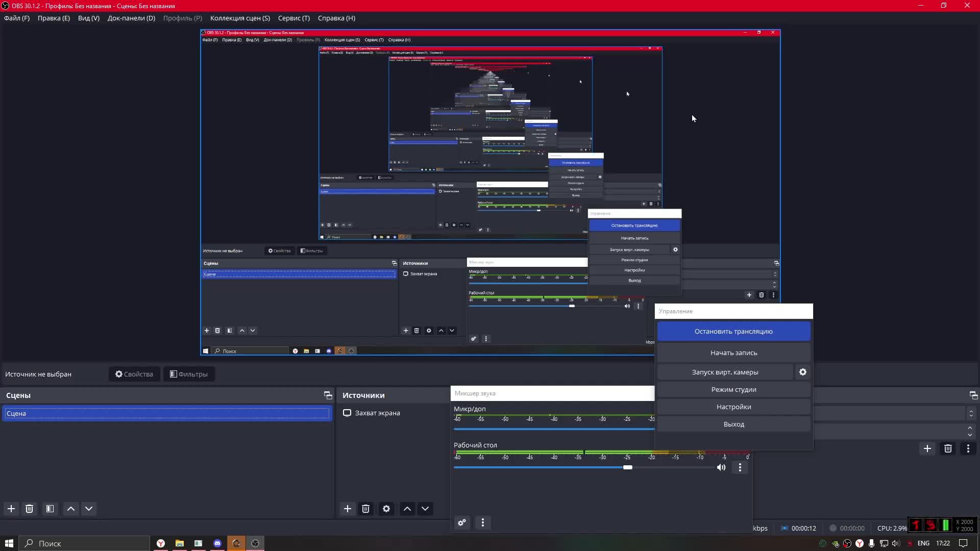Viewport: 980px width, 551px height.
Task: Open scene filters icon in Scenes toolbar
Action: tap(50, 509)
